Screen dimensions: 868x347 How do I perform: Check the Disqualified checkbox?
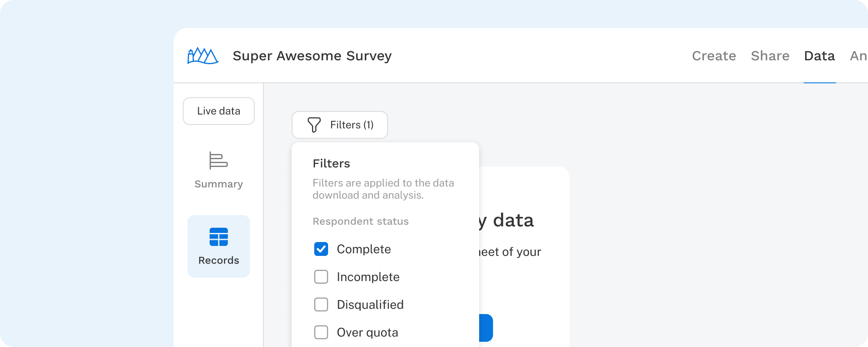tap(321, 304)
